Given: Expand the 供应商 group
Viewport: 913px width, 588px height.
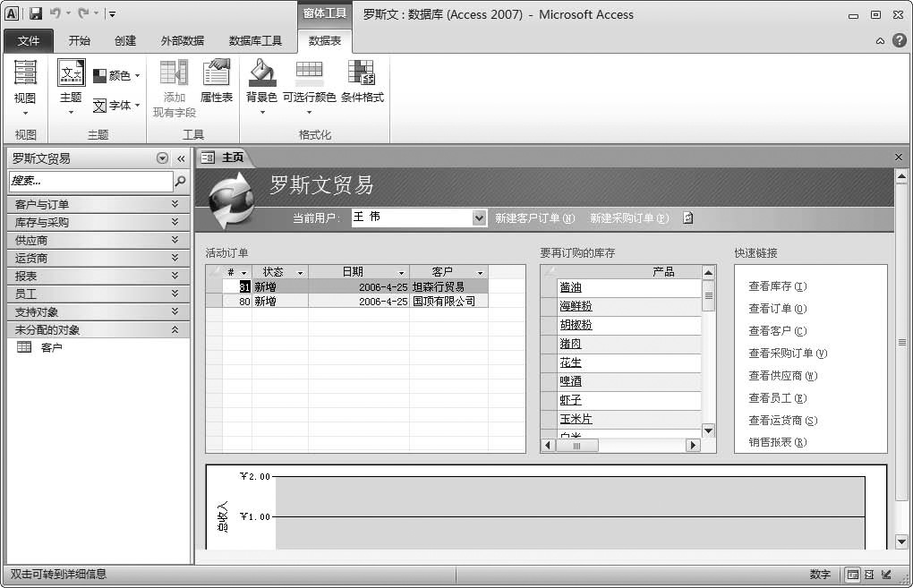Looking at the screenshot, I should pyautogui.click(x=98, y=241).
